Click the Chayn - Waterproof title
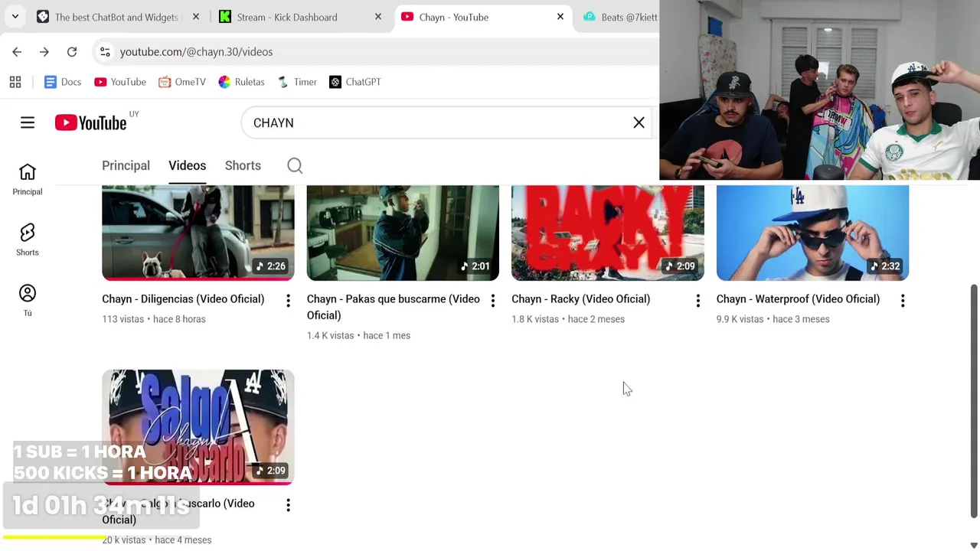This screenshot has height=551, width=980. [x=798, y=299]
